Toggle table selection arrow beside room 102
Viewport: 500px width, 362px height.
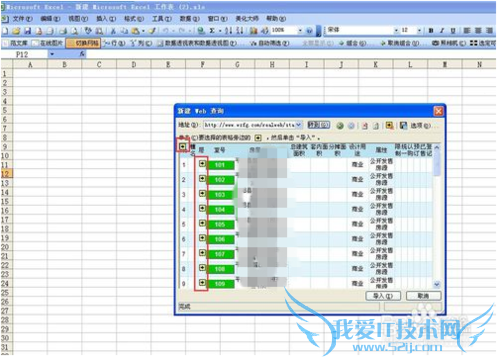coord(202,178)
